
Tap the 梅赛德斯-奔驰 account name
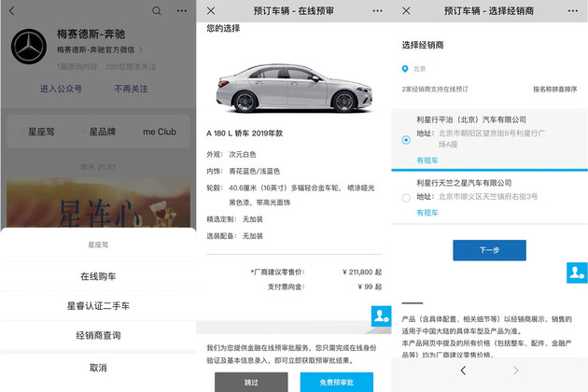91,35
